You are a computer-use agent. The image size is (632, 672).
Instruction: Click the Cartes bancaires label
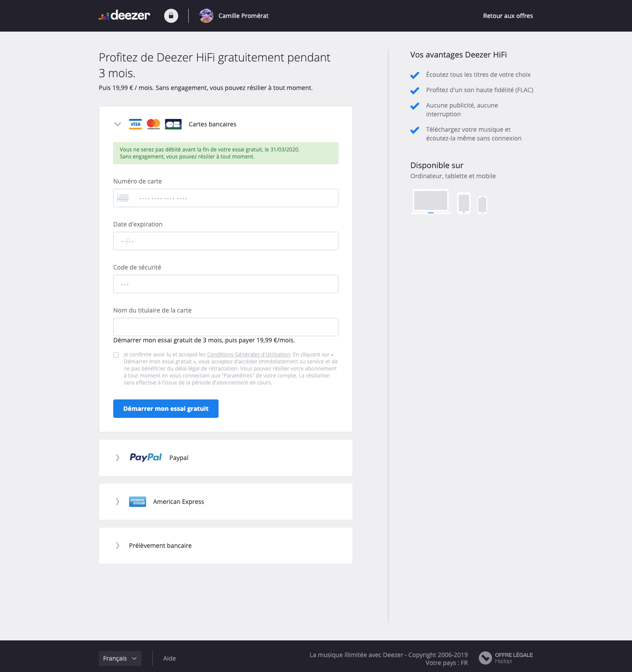tap(212, 124)
